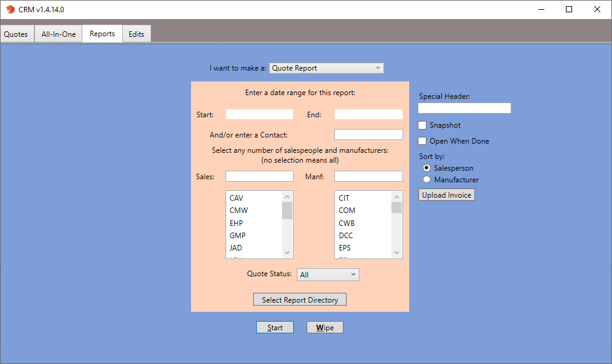This screenshot has width=612, height=364.
Task: Click the Manf filter text box
Action: tap(369, 176)
